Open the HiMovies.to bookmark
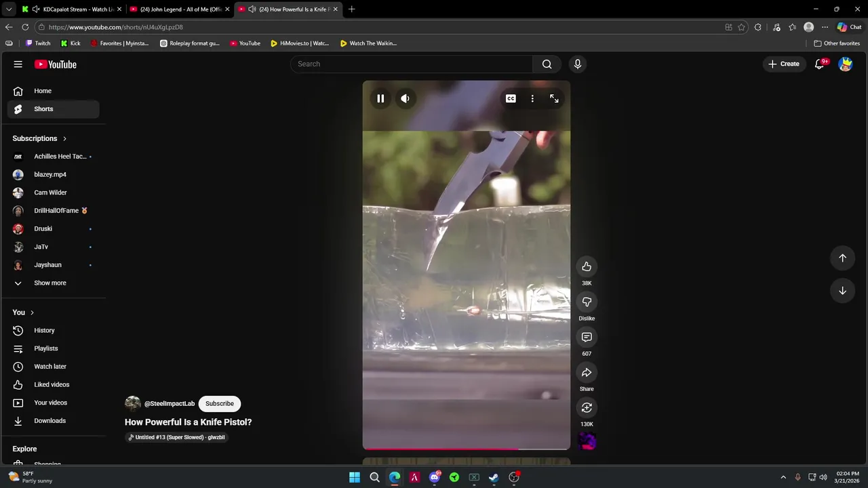This screenshot has width=868, height=488. click(300, 43)
